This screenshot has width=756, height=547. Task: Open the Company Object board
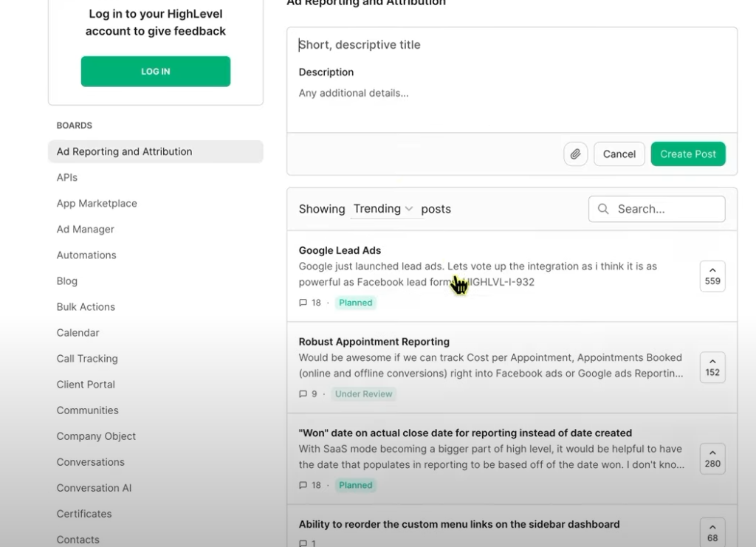(96, 436)
